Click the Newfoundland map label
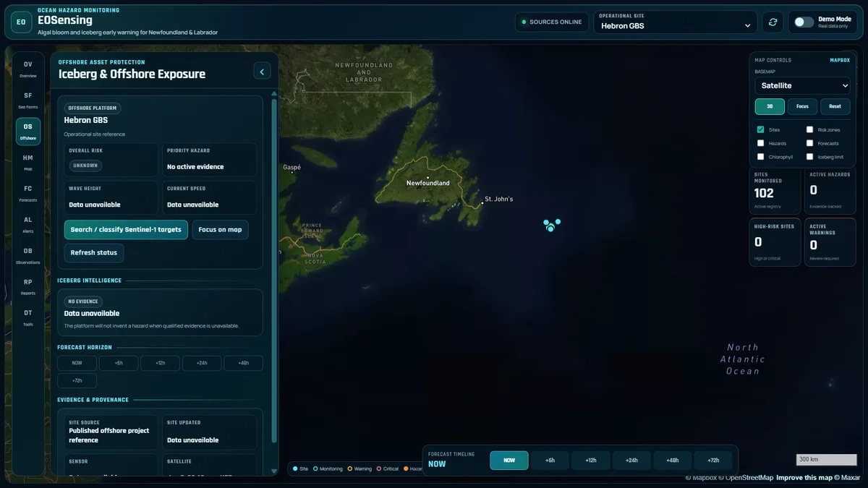 pyautogui.click(x=428, y=183)
